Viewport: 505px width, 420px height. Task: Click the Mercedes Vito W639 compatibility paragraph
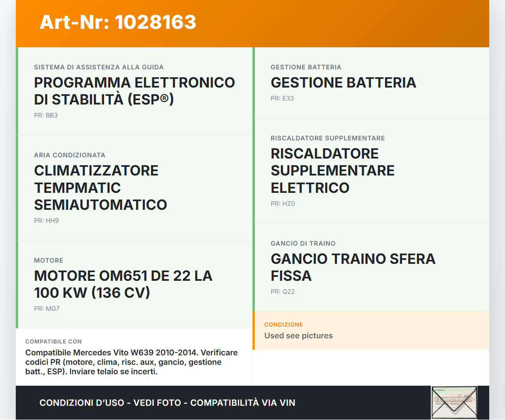[131, 362]
